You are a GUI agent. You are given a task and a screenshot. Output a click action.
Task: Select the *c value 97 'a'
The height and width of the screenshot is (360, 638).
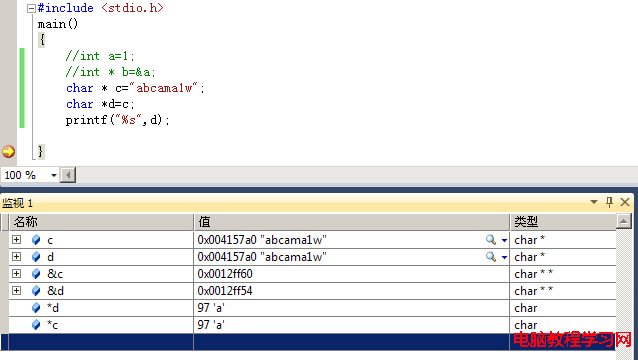[x=211, y=325]
